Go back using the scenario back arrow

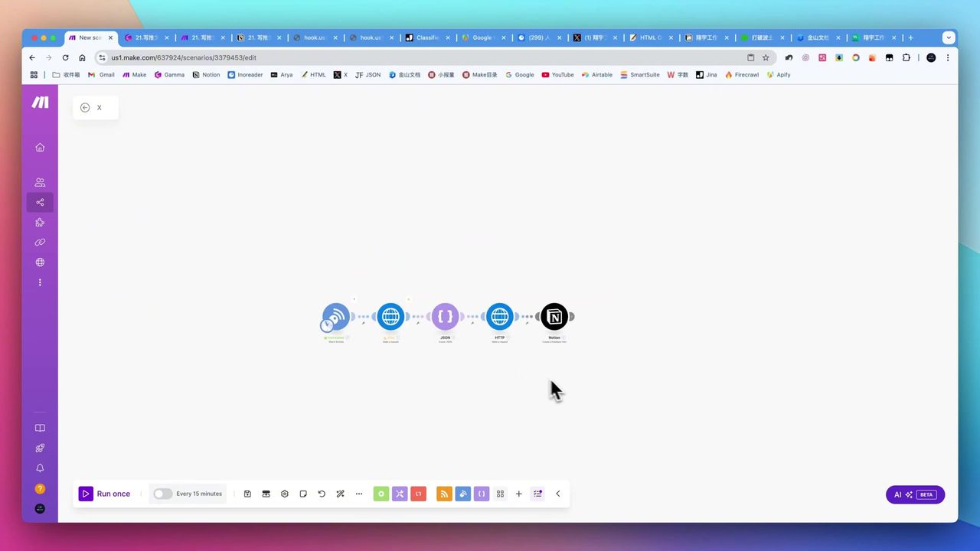point(85,108)
